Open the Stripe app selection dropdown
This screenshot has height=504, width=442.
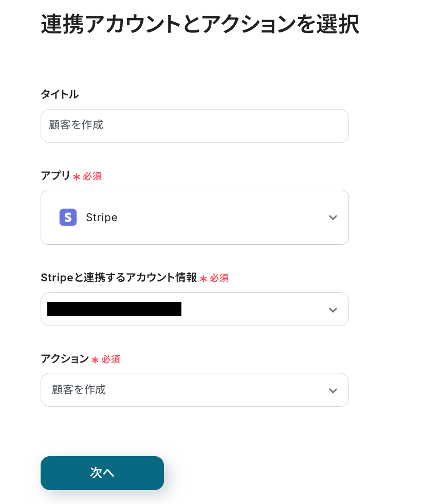tap(194, 218)
